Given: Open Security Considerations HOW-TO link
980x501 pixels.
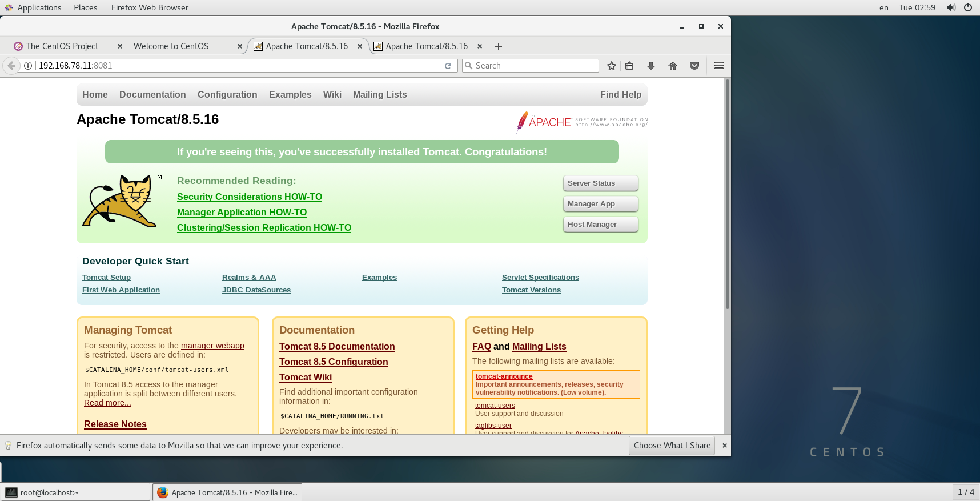Looking at the screenshot, I should click(250, 197).
